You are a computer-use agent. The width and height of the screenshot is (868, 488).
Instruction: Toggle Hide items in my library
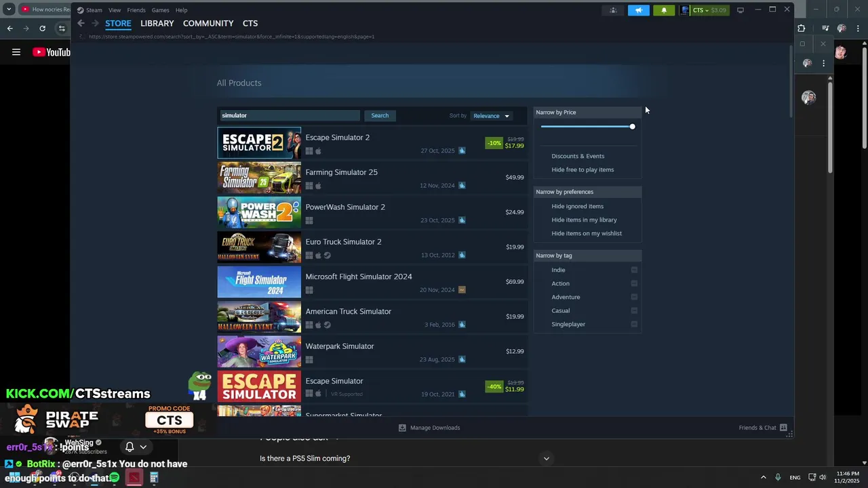[584, 220]
